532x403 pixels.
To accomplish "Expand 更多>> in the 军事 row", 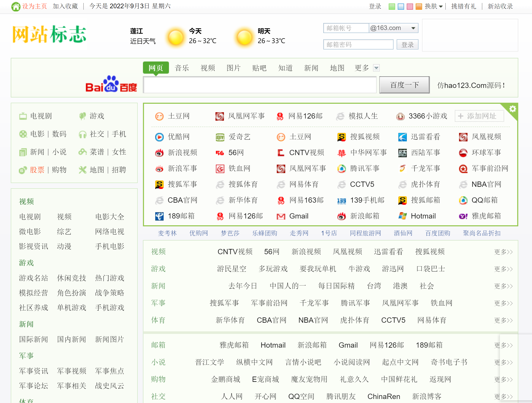I will pos(503,303).
